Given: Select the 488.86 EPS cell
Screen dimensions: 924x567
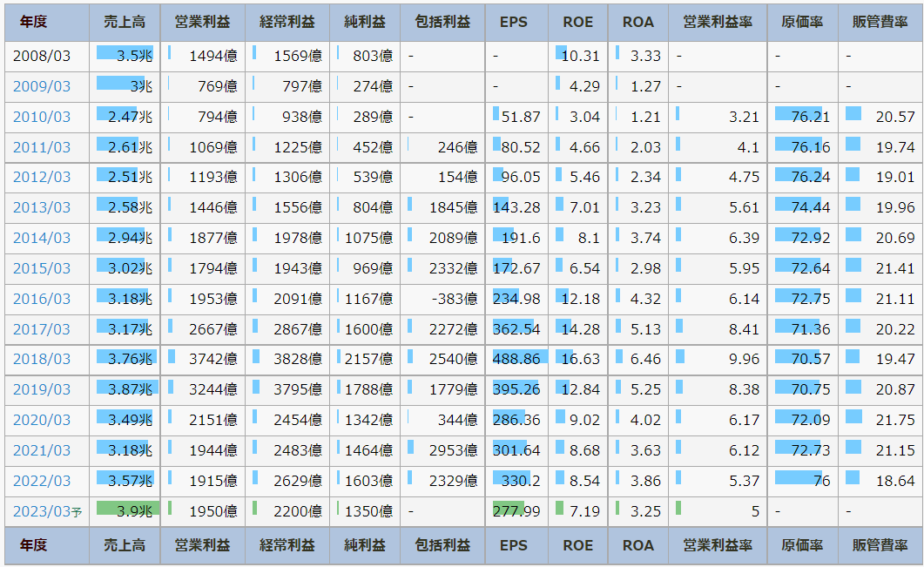Looking at the screenshot, I should click(x=516, y=360).
